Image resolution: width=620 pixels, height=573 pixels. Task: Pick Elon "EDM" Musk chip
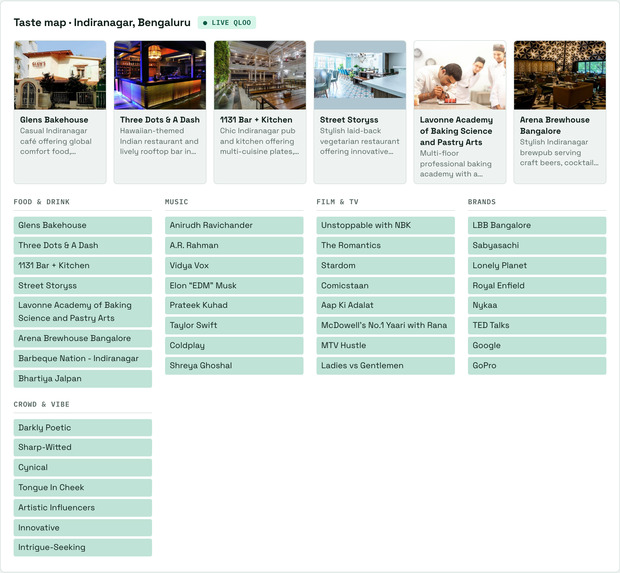(234, 286)
